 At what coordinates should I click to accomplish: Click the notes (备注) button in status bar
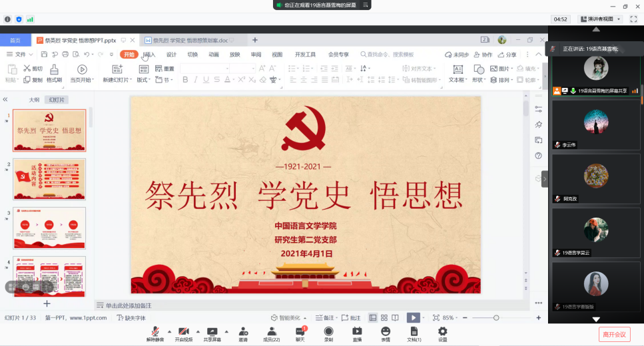326,317
